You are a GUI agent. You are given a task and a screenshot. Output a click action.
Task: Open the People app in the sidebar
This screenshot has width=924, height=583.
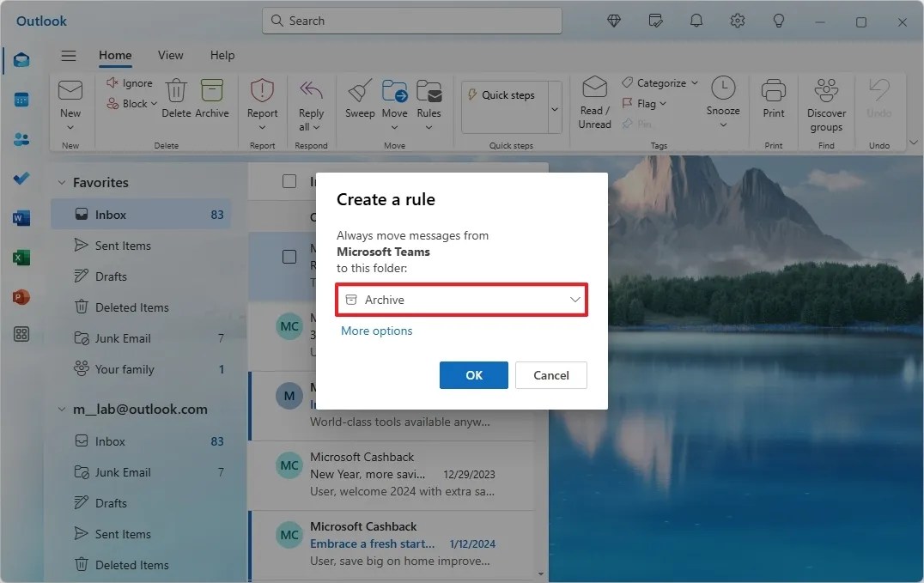[x=21, y=140]
